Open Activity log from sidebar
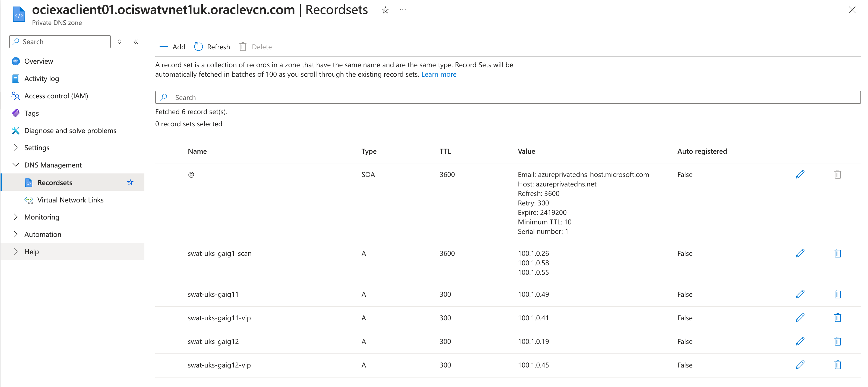The width and height of the screenshot is (868, 387). click(x=41, y=78)
